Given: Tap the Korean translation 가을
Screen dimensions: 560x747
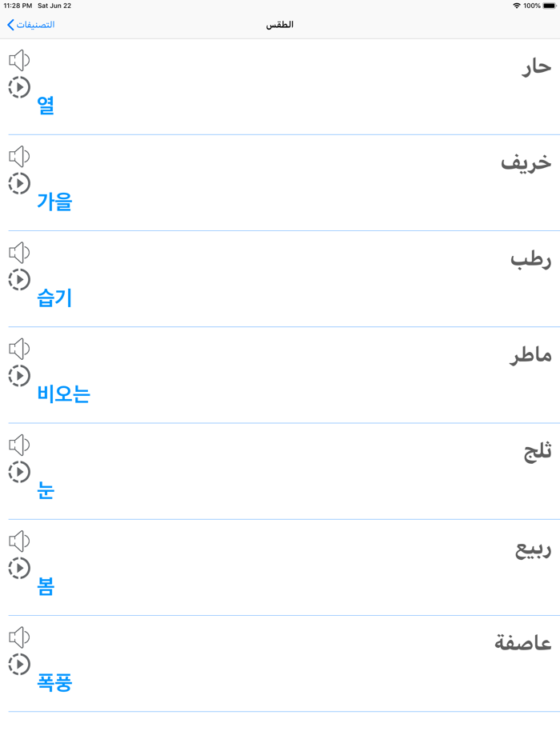Looking at the screenshot, I should [53, 202].
